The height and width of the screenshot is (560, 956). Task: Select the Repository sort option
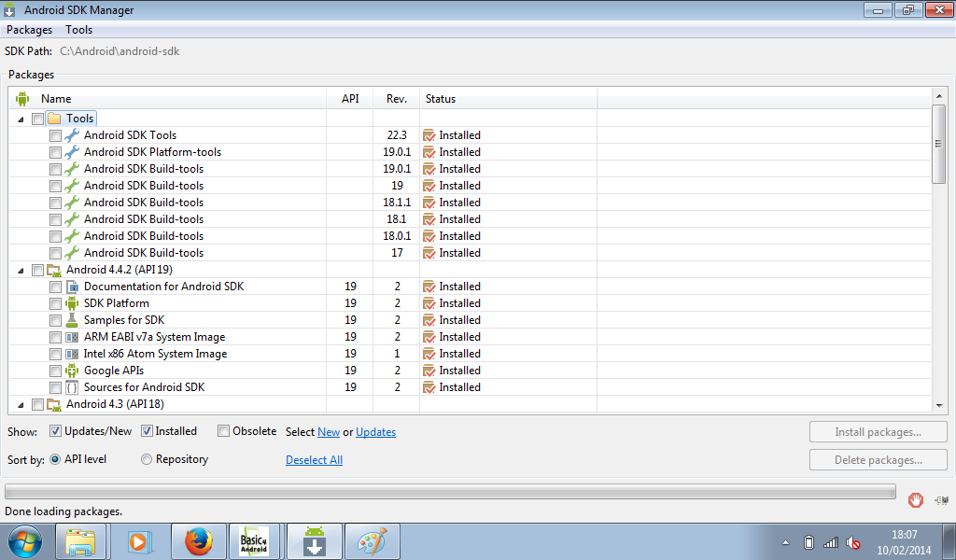pyautogui.click(x=147, y=459)
